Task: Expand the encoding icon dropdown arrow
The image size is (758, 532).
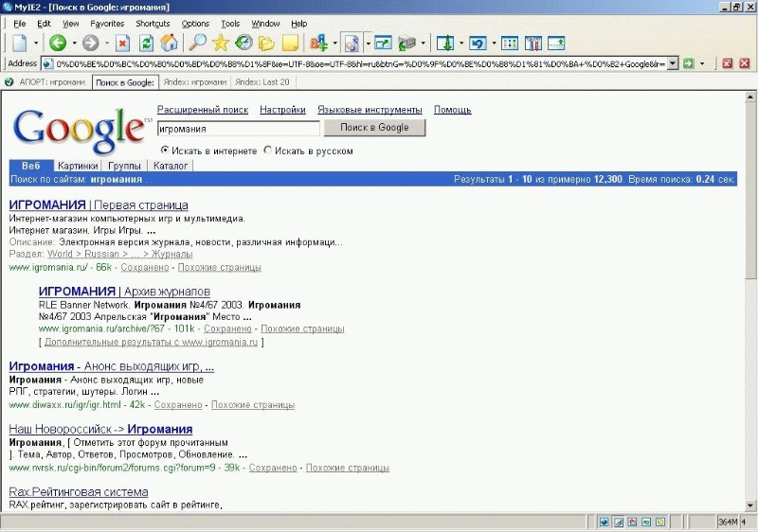Action: pos(334,44)
